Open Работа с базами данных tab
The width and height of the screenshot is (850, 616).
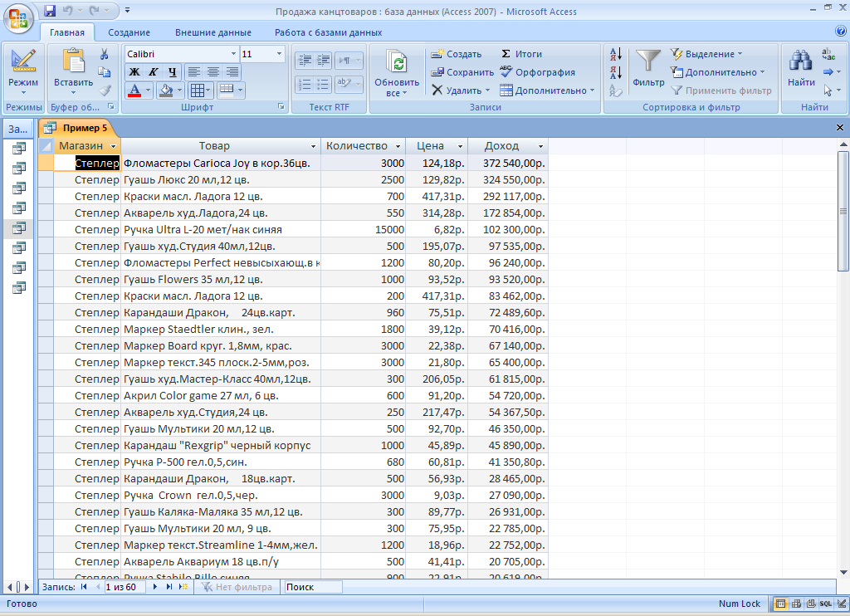point(328,32)
